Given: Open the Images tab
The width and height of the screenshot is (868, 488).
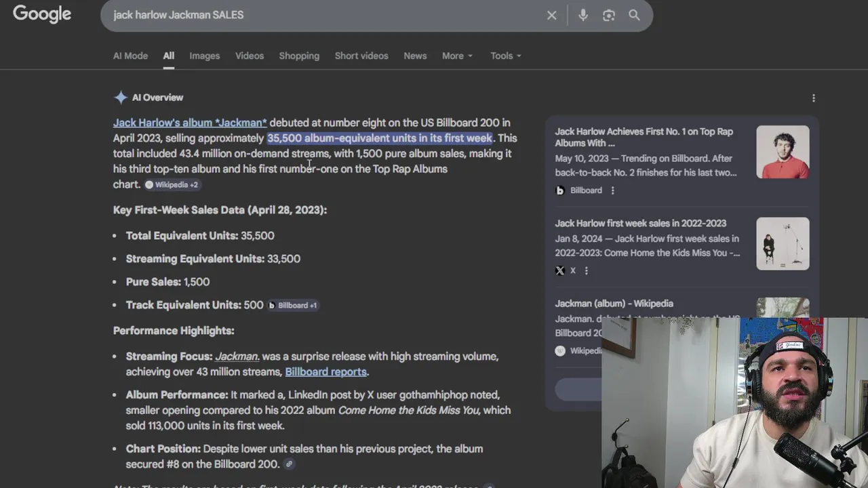Looking at the screenshot, I should click(x=204, y=56).
